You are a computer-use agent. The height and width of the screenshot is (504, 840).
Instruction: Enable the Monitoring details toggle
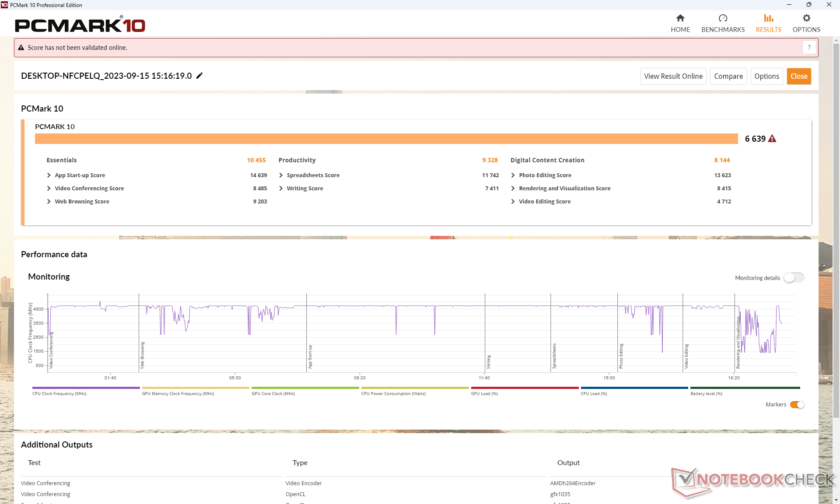coord(794,278)
